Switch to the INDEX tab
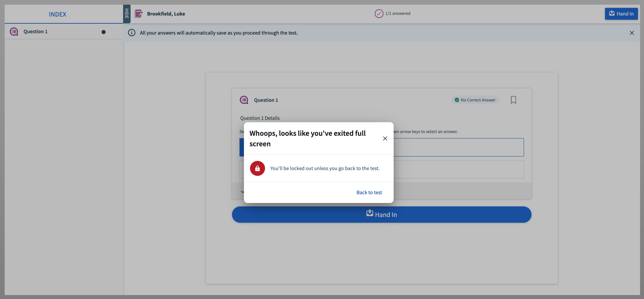644x299 pixels. pos(57,14)
